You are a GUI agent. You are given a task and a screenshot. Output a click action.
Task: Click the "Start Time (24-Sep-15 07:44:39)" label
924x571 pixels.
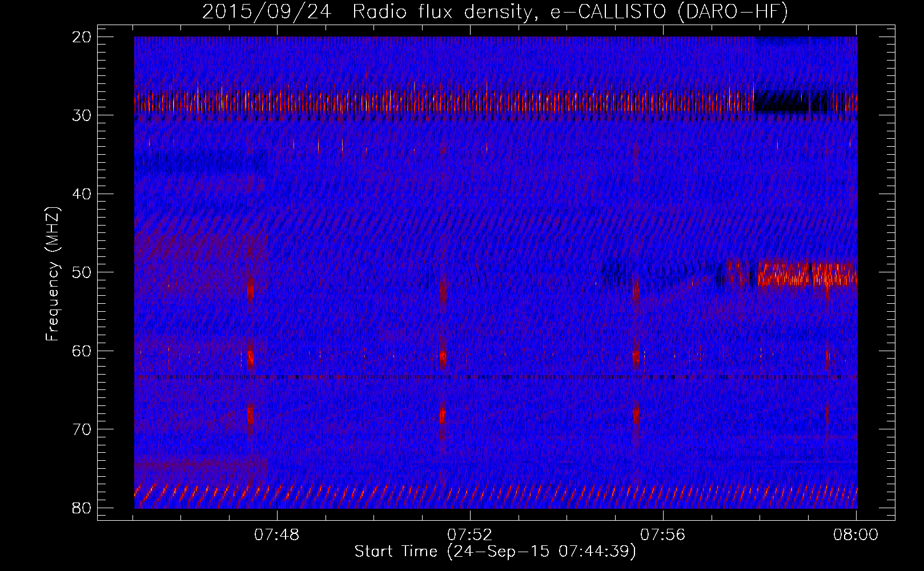pos(495,552)
